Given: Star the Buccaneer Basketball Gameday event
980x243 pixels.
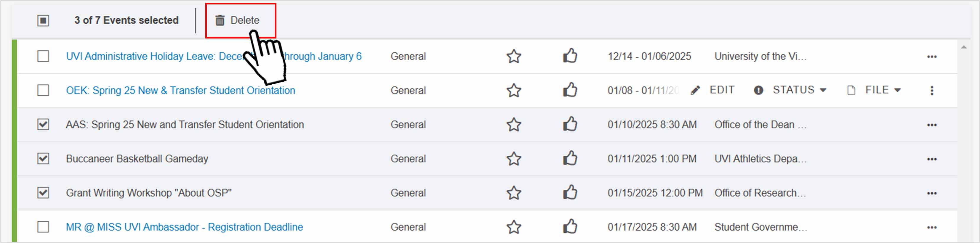Looking at the screenshot, I should tap(513, 159).
